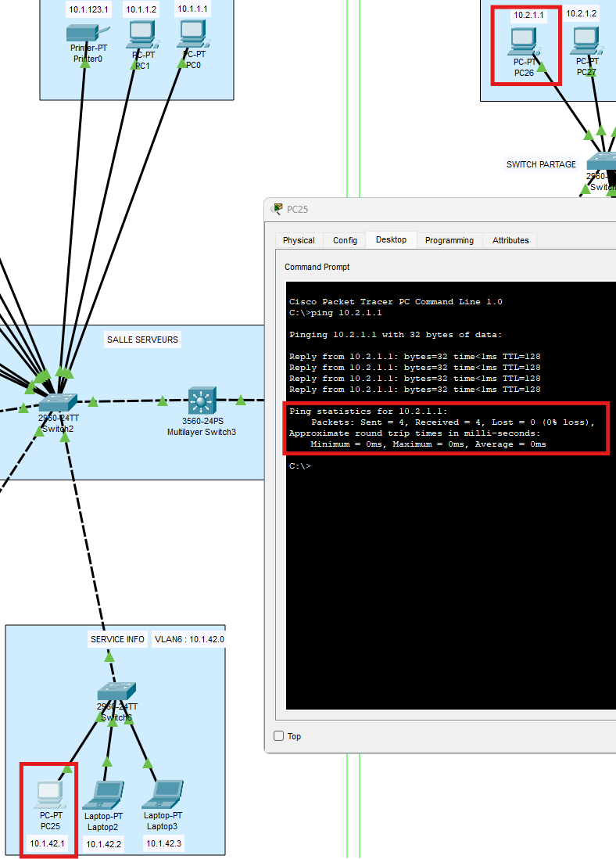Click the SALLE SERVEURS label

click(x=142, y=340)
